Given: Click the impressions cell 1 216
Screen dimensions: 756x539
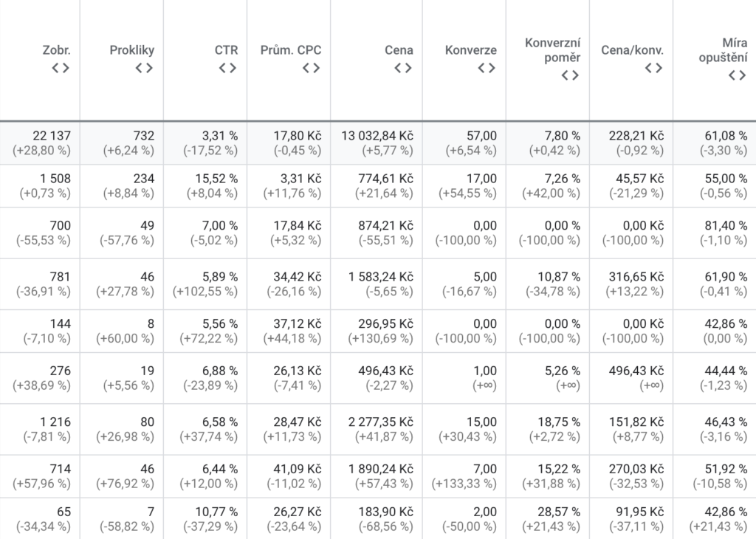Looking at the screenshot, I should (55, 422).
